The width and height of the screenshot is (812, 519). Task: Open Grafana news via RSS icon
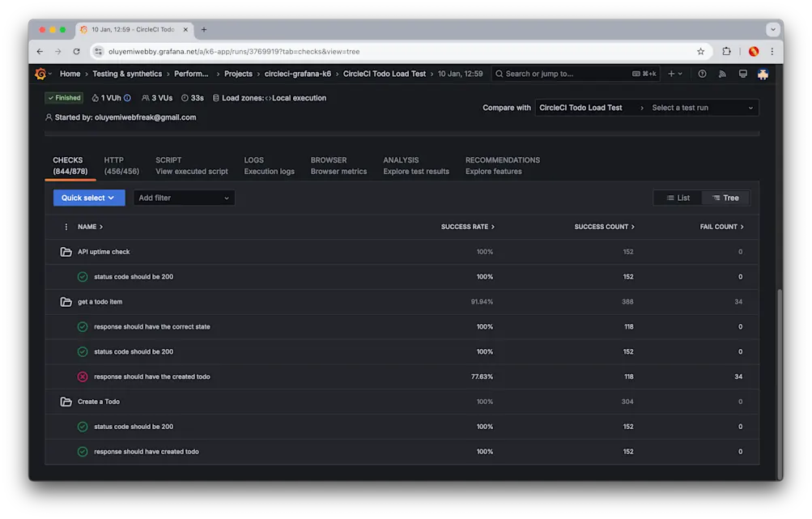pos(721,74)
